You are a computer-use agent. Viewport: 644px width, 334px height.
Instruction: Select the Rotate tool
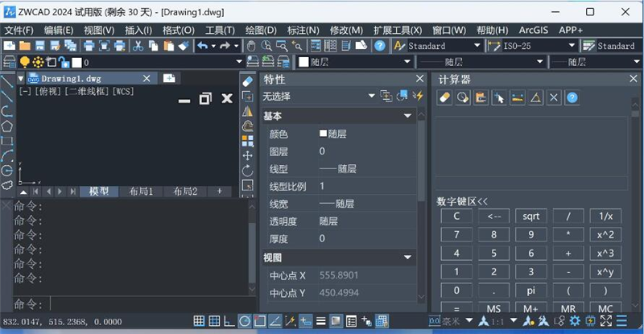[248, 170]
